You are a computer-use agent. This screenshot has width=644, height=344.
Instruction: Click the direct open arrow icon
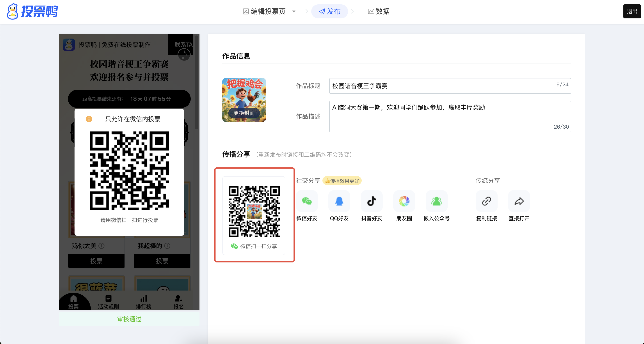[x=519, y=201]
